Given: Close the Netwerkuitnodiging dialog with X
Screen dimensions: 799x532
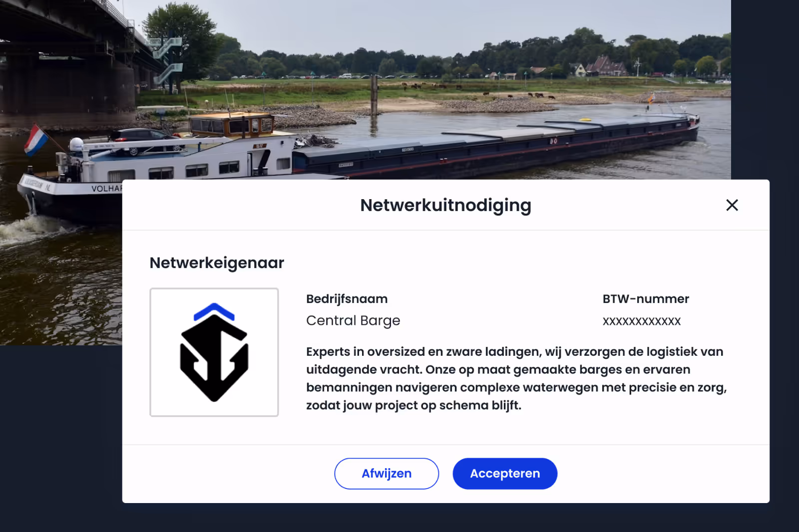Looking at the screenshot, I should point(732,205).
